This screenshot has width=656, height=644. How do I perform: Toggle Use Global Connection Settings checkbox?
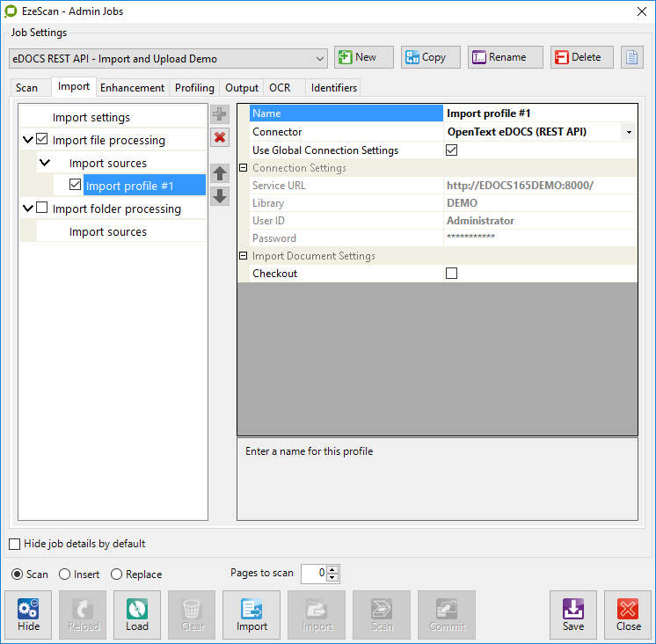[x=452, y=150]
